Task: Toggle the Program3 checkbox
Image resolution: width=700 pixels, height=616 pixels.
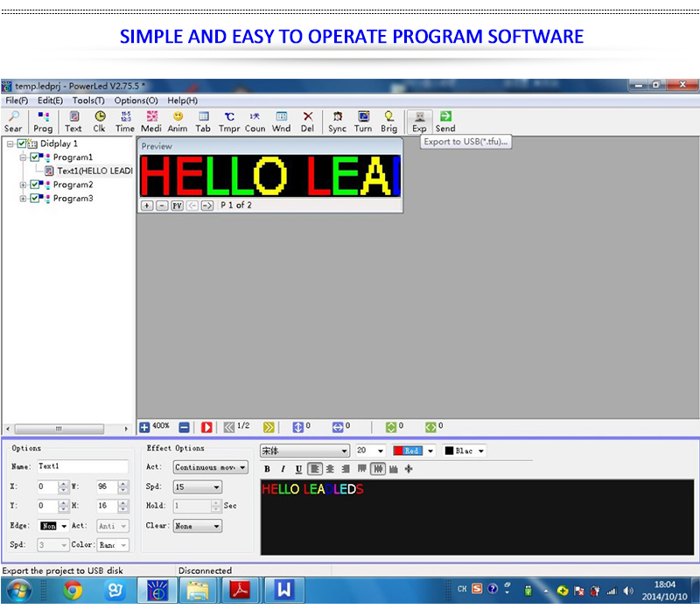Action: (34, 199)
